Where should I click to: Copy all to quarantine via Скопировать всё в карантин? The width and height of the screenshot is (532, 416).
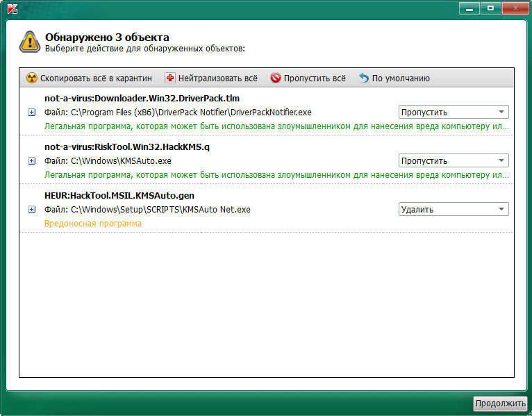89,78
